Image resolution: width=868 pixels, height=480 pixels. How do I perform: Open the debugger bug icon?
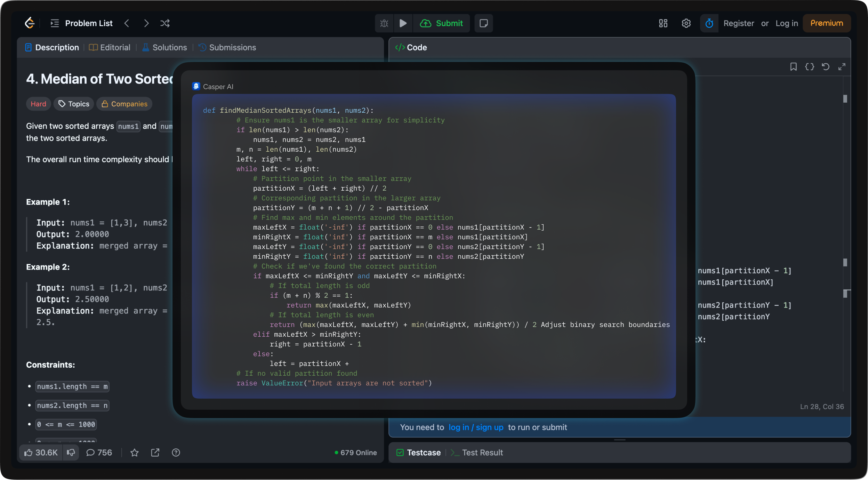384,23
